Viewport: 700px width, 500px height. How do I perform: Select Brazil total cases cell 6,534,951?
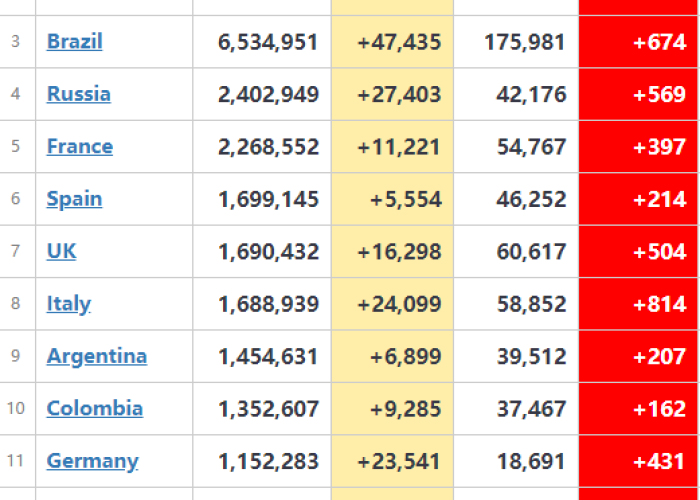[x=268, y=42]
